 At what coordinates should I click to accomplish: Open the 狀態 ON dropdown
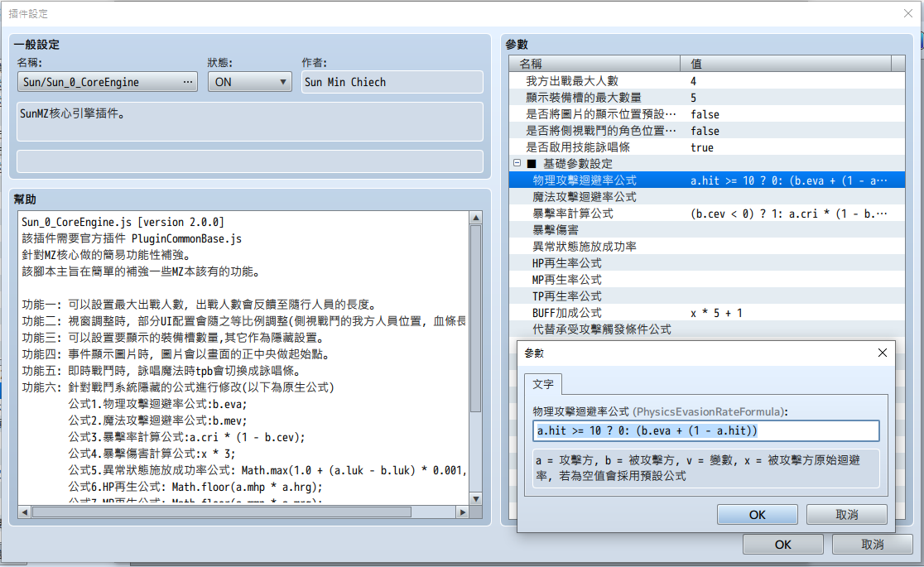click(250, 82)
